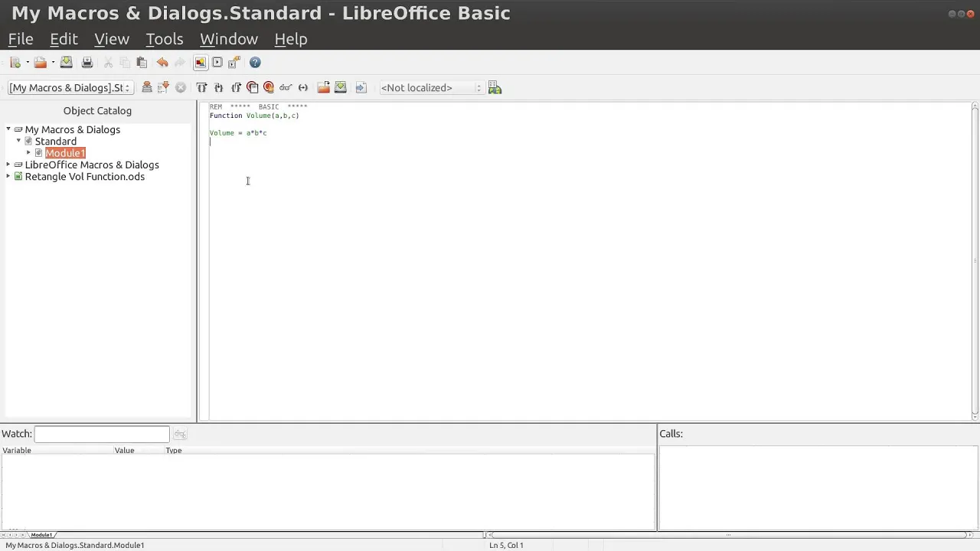This screenshot has width=980, height=551.
Task: Click the Cut scissors icon
Action: 108,63
